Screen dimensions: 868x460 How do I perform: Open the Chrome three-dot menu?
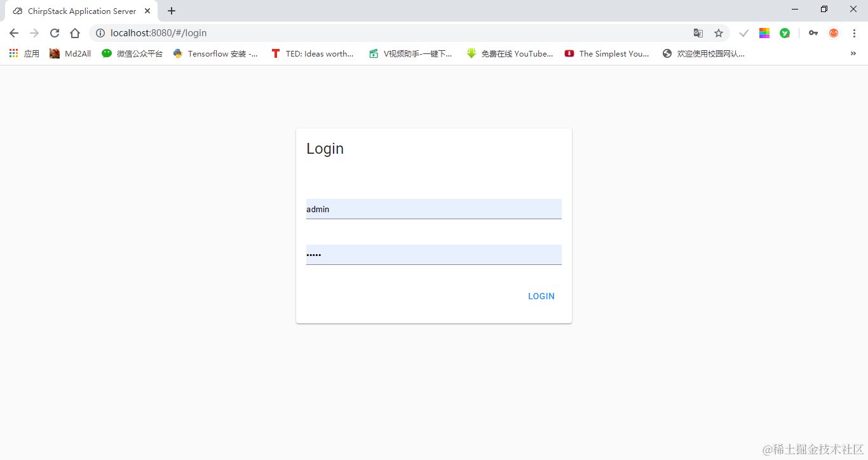pyautogui.click(x=854, y=33)
